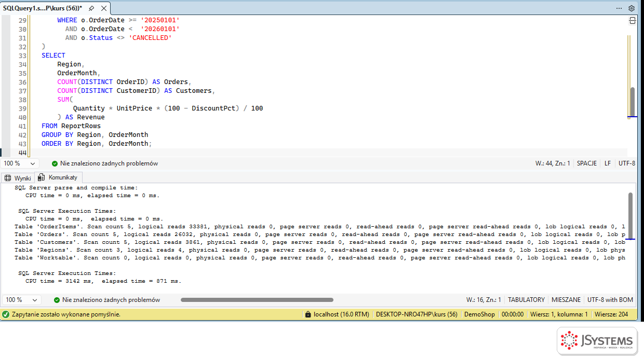
Task: Click the 'DemoShop' database status entry
Action: coord(479,314)
